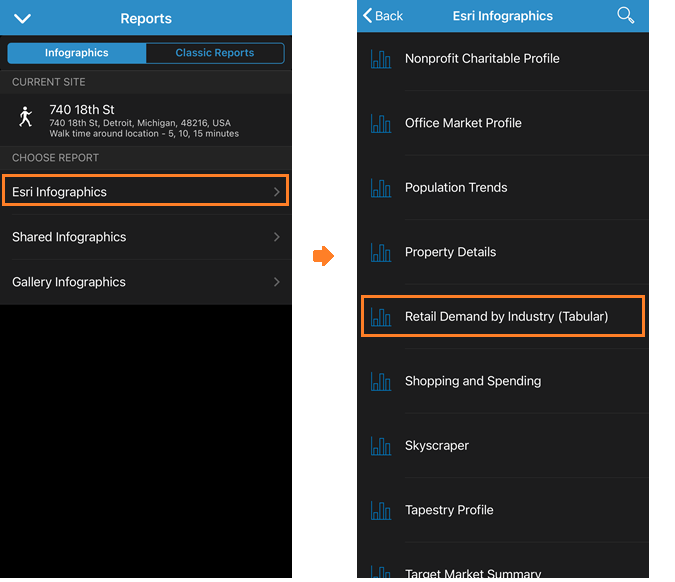Click the site address line 740 18th St, Detroit
The width and height of the screenshot is (675, 582).
140,123
